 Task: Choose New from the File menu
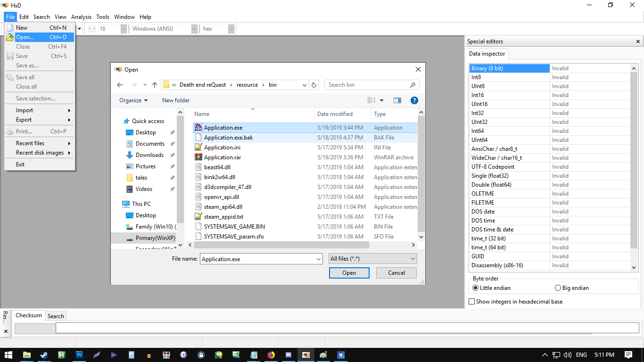point(39,28)
